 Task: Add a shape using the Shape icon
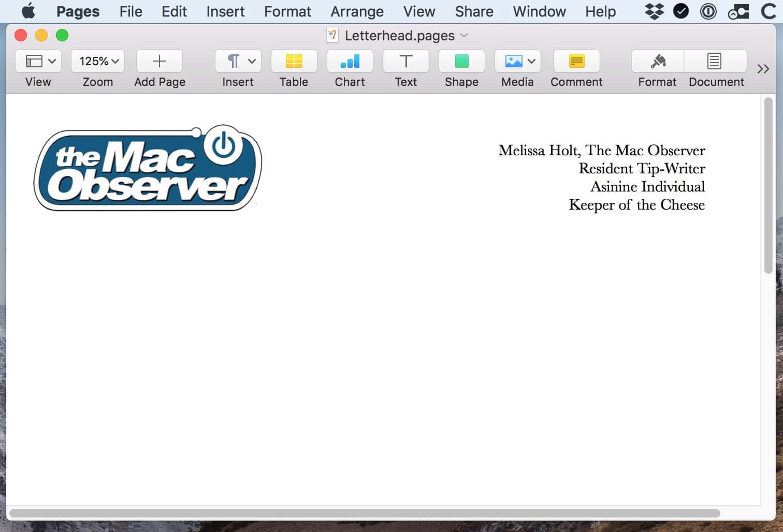point(461,62)
